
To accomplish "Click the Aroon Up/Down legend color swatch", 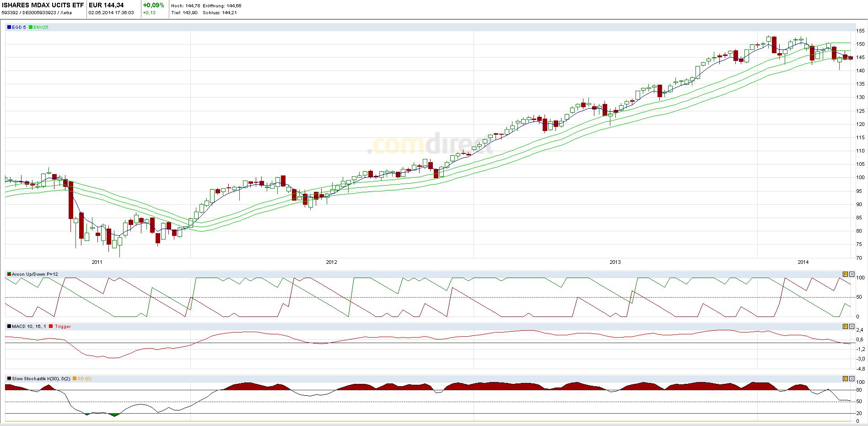I will [x=9, y=274].
